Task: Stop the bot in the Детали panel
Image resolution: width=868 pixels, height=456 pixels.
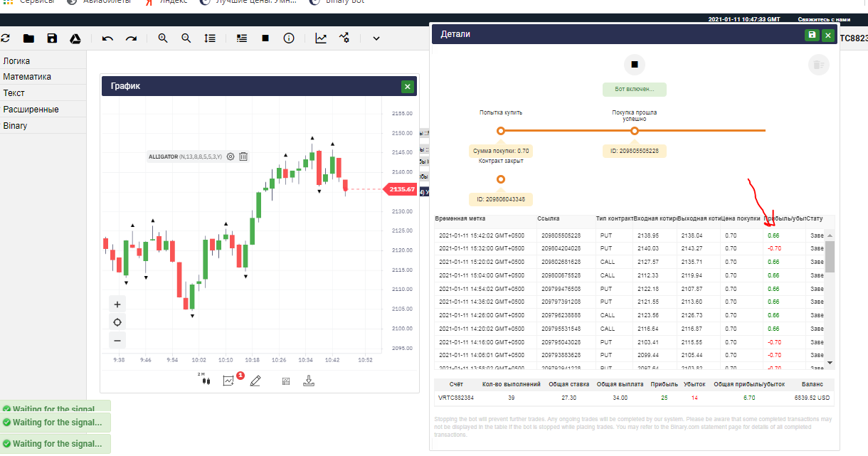Action: point(635,65)
